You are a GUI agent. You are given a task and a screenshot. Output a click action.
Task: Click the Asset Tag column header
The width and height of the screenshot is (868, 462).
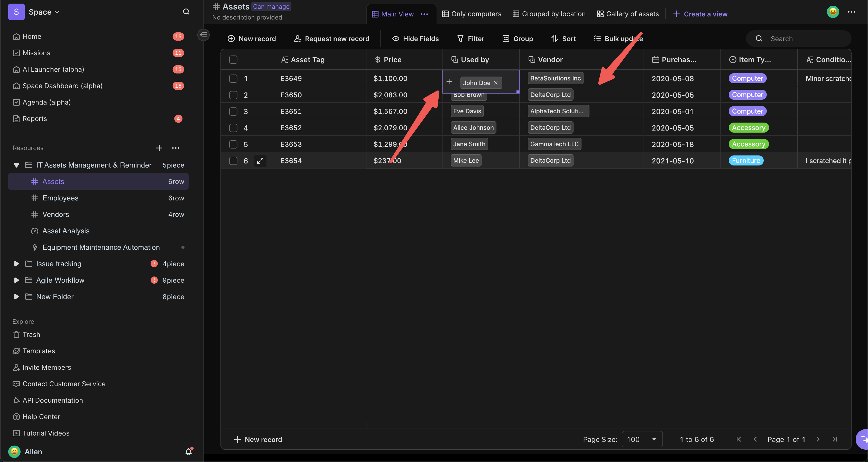tap(303, 60)
